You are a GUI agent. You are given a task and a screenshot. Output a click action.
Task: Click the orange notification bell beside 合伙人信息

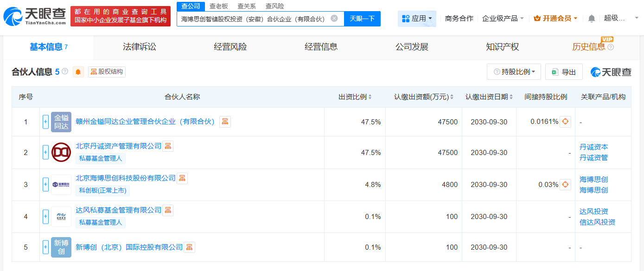pos(78,72)
